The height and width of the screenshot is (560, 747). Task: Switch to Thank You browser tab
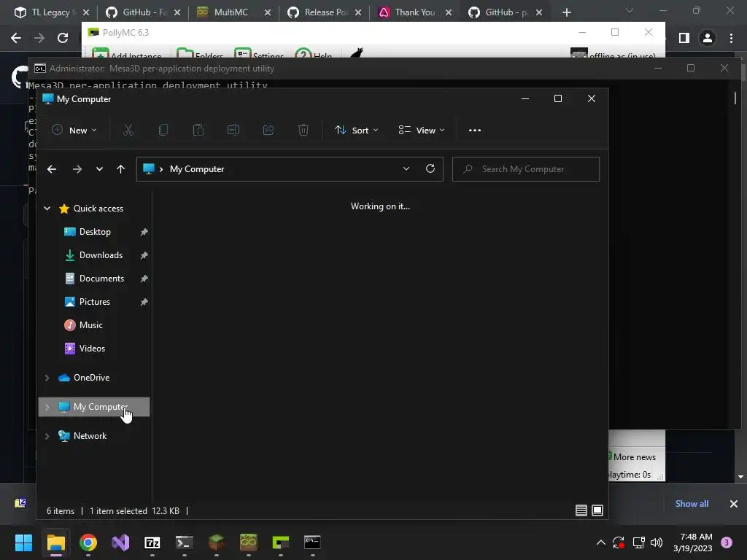click(415, 12)
